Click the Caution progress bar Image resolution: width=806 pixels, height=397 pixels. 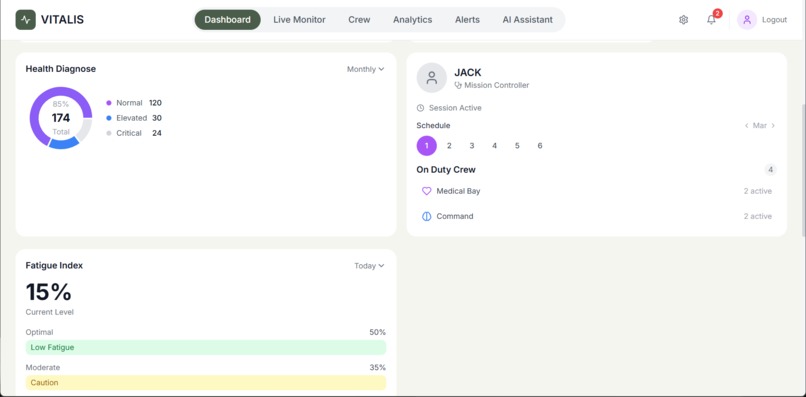click(206, 383)
